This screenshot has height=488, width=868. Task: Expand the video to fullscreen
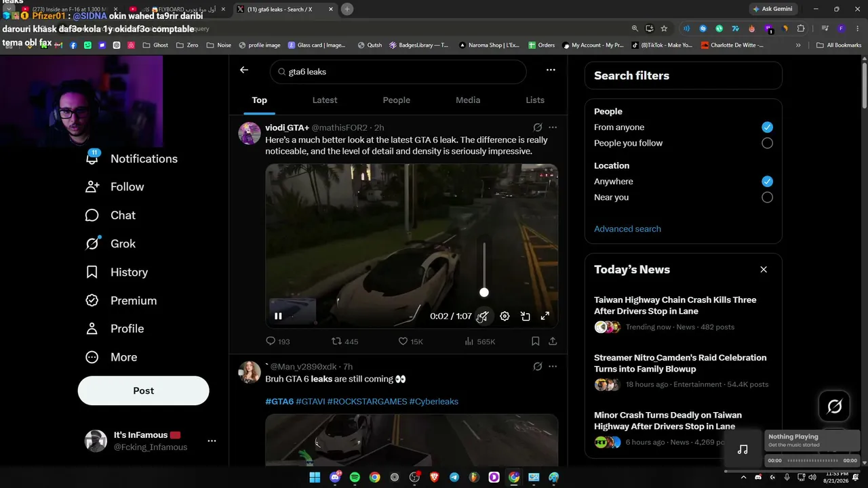[545, 316]
